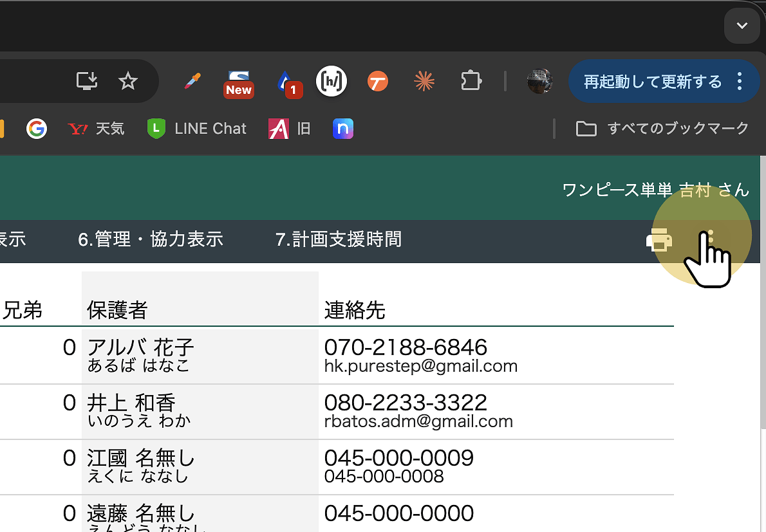Click the Google bookmark icon

(37, 129)
